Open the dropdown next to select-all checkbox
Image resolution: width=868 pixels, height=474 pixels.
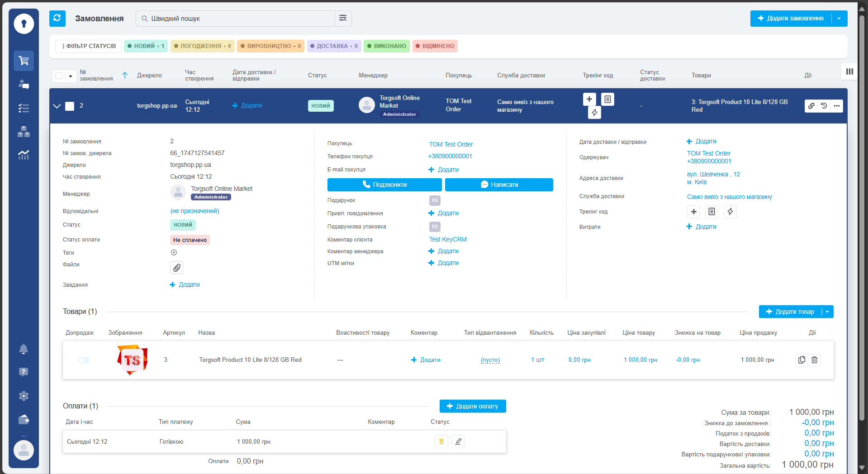(x=71, y=76)
